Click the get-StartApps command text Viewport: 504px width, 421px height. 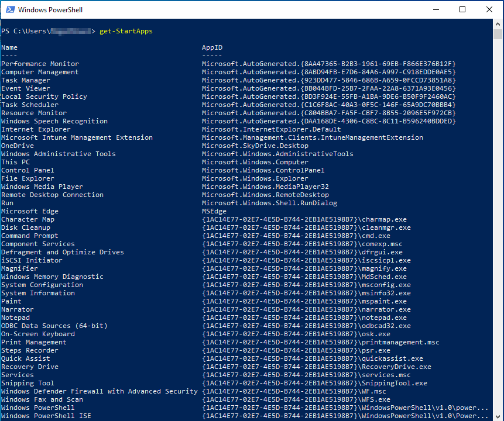pos(126,31)
